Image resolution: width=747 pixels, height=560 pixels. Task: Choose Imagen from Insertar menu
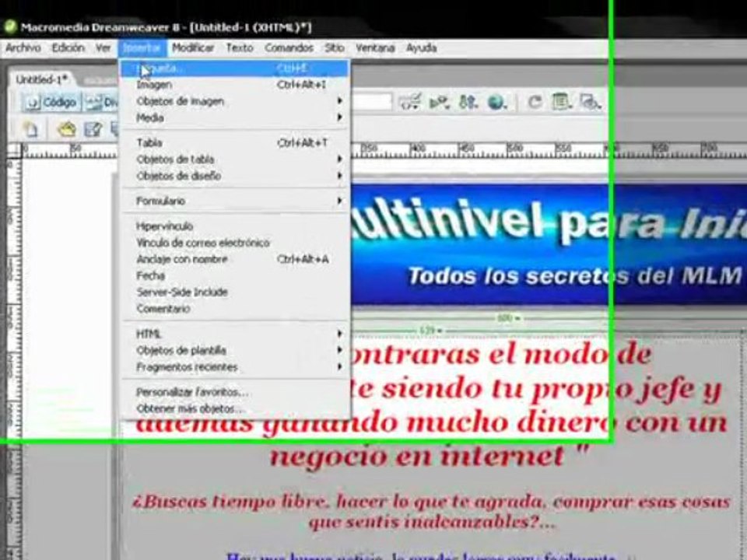click(235, 86)
